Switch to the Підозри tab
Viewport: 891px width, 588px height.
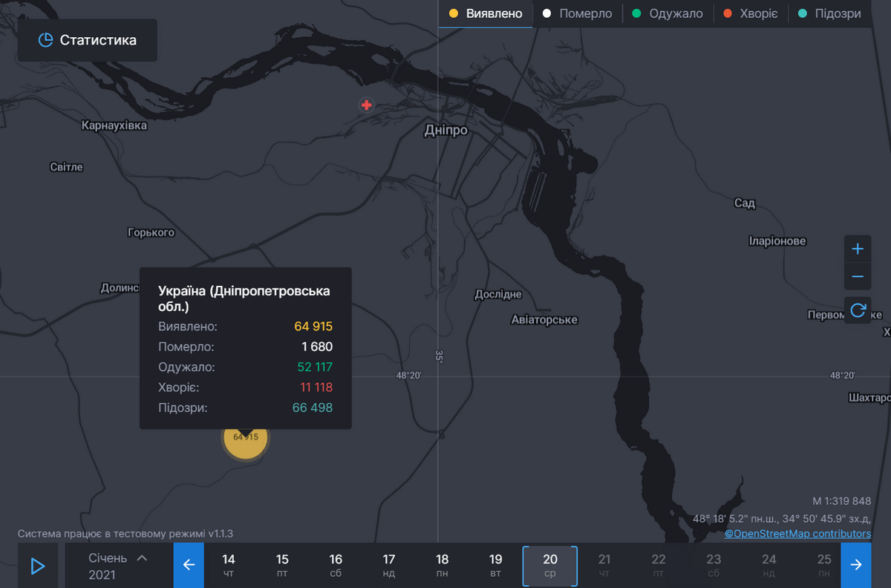829,13
